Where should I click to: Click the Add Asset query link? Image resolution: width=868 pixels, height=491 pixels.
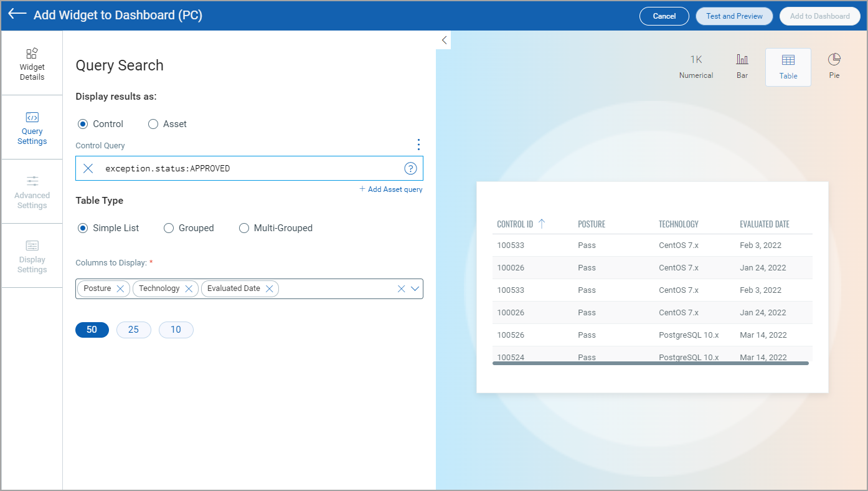click(x=391, y=189)
